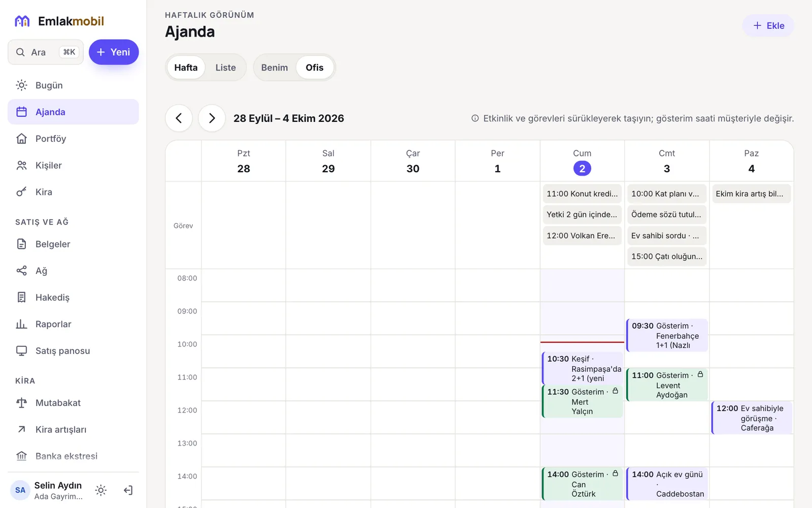The height and width of the screenshot is (508, 812).
Task: Open the 15:00 Çatı oluğun task
Action: click(x=667, y=257)
